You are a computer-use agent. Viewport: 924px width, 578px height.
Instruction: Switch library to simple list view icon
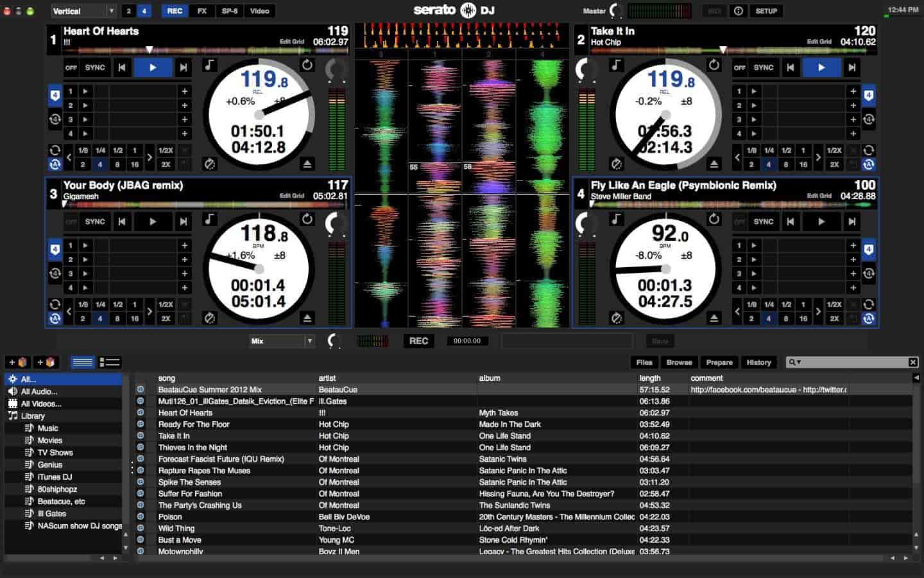(83, 362)
